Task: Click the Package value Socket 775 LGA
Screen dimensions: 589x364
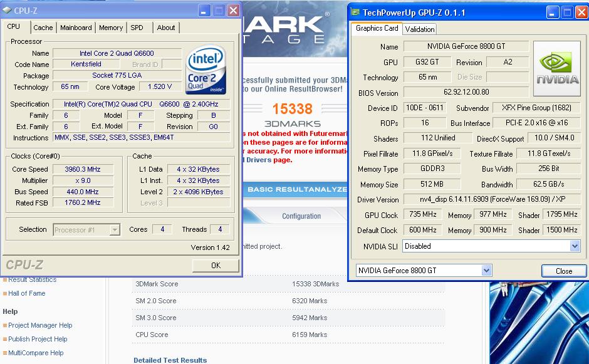Action: [117, 76]
